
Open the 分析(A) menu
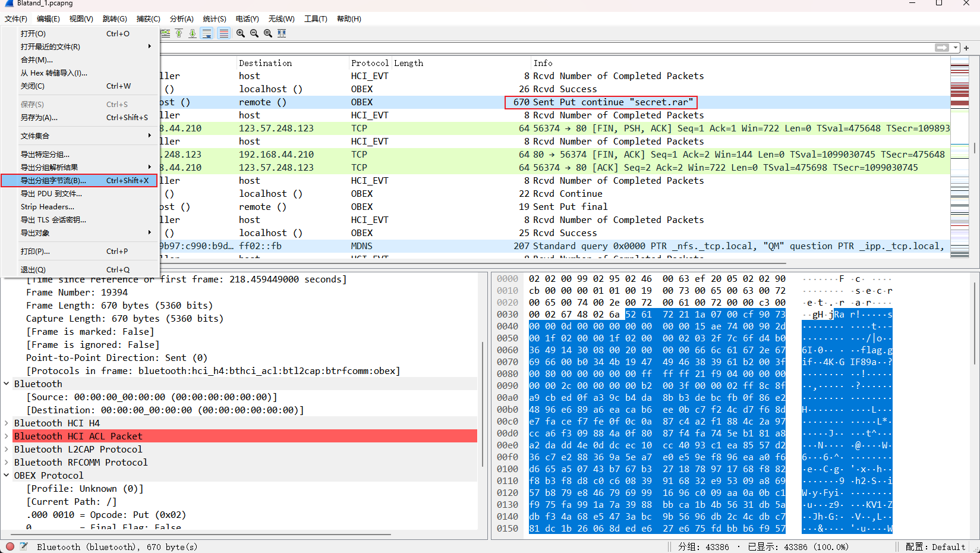182,19
